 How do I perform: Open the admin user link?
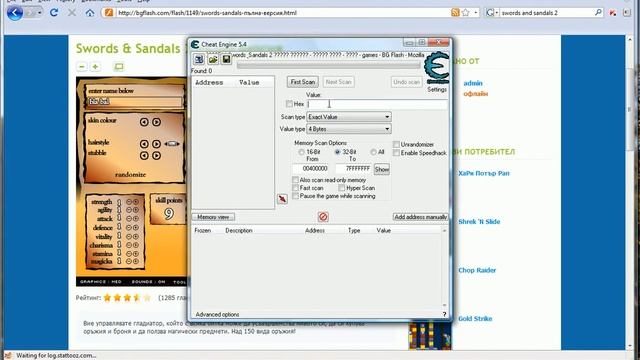(473, 83)
